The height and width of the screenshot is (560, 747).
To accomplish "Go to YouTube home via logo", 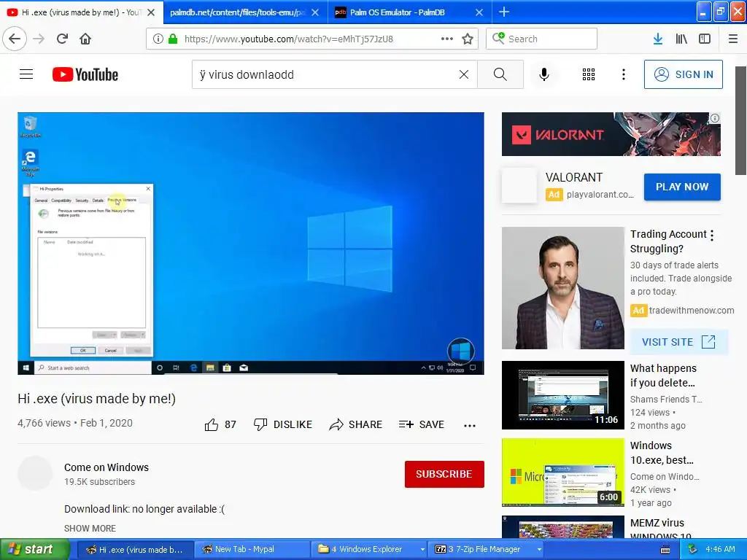I will (x=85, y=74).
